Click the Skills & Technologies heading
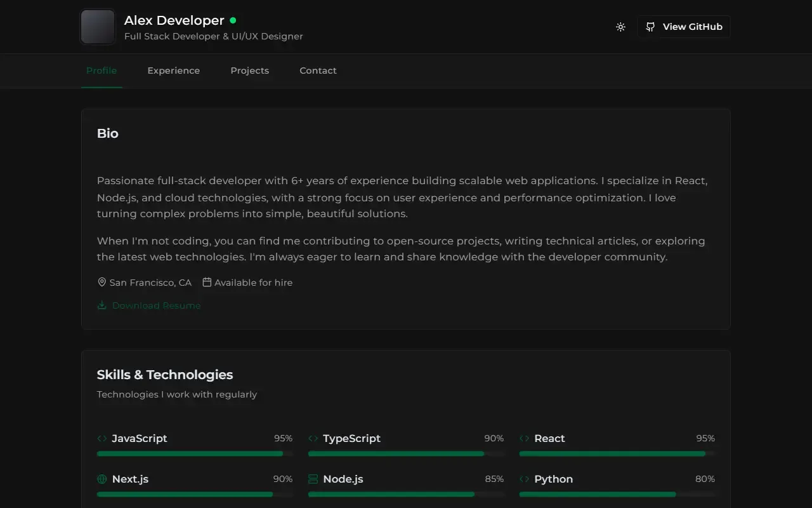Viewport: 812px width, 508px height. pos(165,375)
